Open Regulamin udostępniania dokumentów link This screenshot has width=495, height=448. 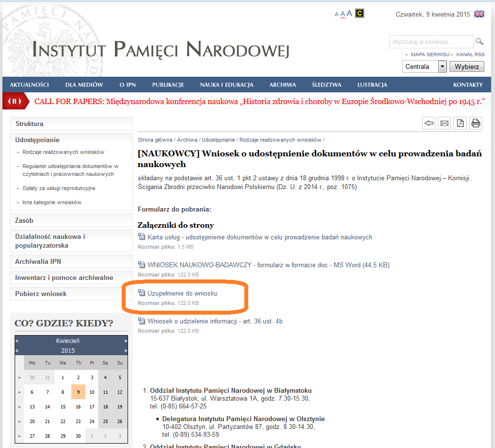70,170
